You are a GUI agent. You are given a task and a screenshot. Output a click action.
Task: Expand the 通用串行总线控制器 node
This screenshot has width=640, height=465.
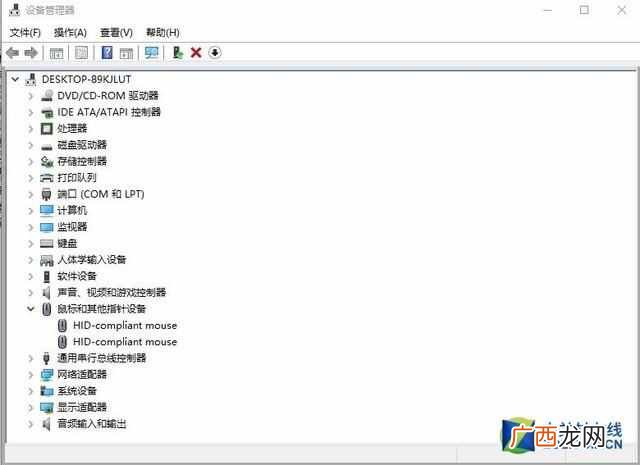[x=30, y=358]
